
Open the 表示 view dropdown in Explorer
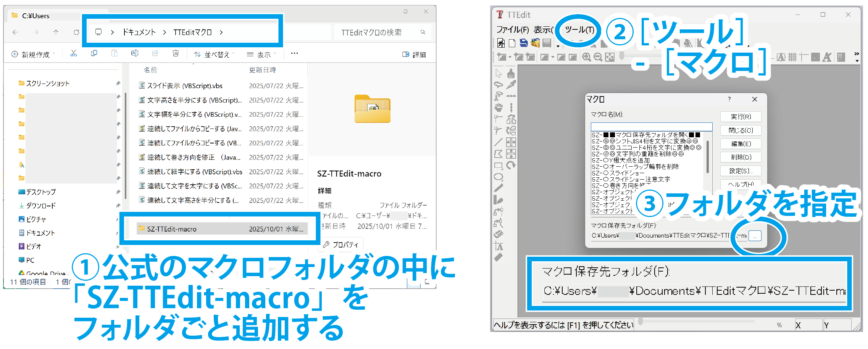click(x=261, y=55)
